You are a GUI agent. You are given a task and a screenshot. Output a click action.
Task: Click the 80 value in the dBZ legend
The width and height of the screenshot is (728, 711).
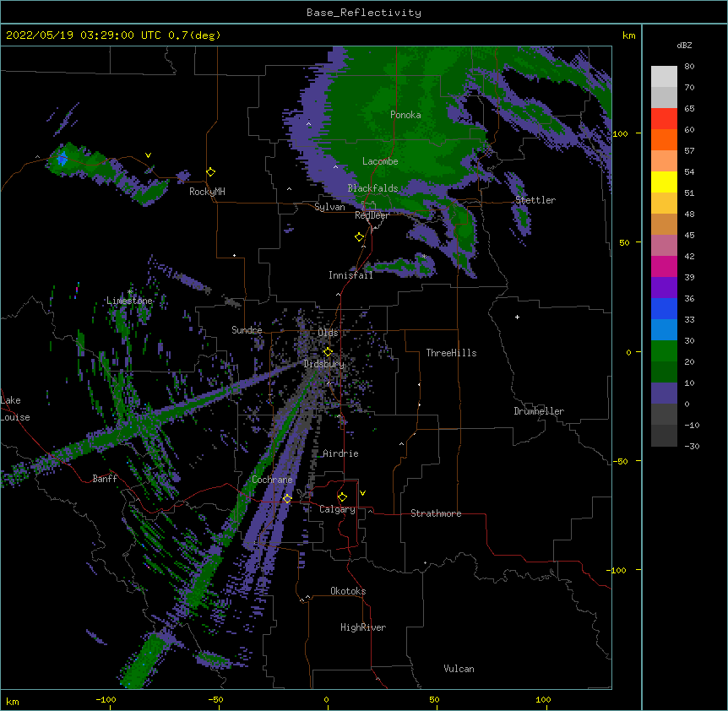pos(689,67)
